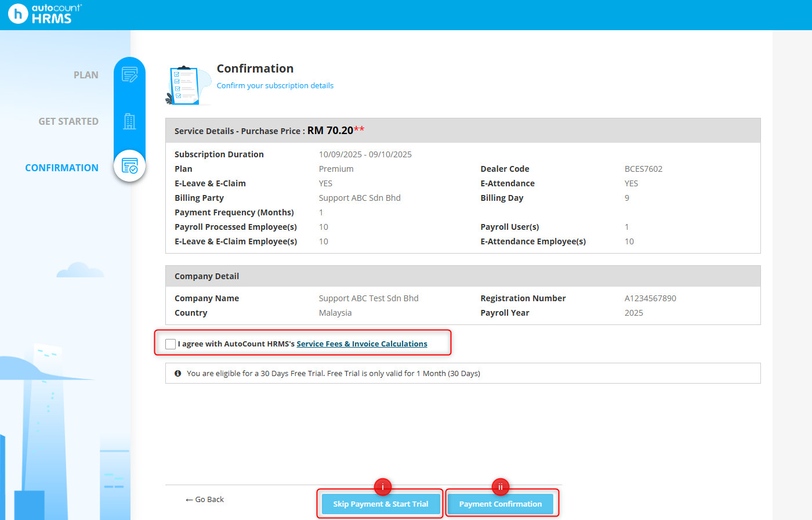This screenshot has width=812, height=520.
Task: Open the Get Started building icon
Action: (x=129, y=121)
